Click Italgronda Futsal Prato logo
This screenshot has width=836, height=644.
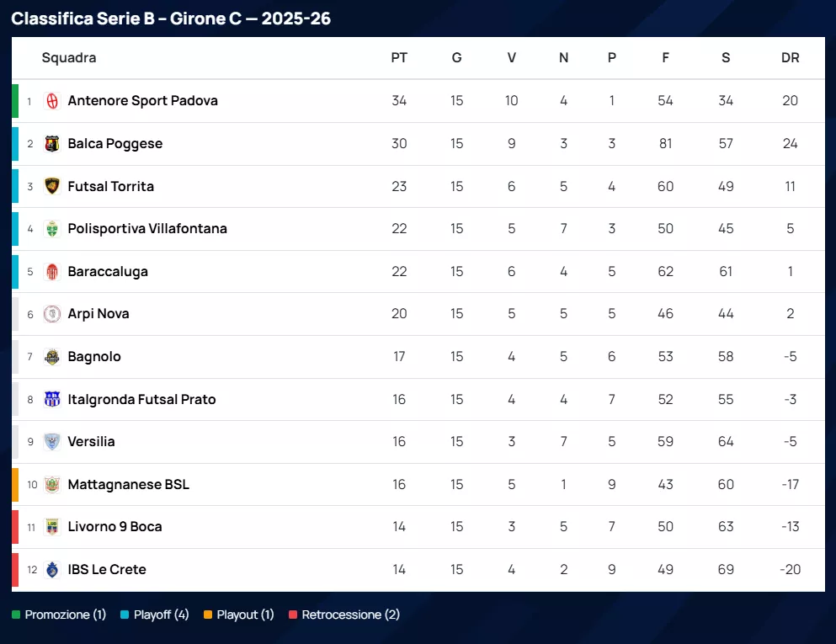(52, 399)
